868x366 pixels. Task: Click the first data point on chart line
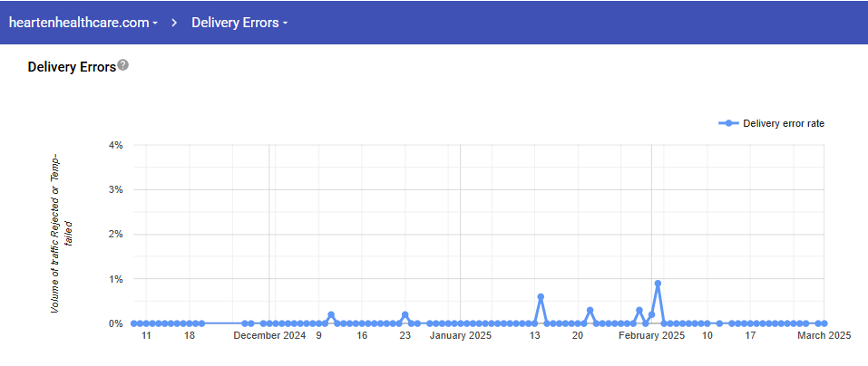pos(133,323)
